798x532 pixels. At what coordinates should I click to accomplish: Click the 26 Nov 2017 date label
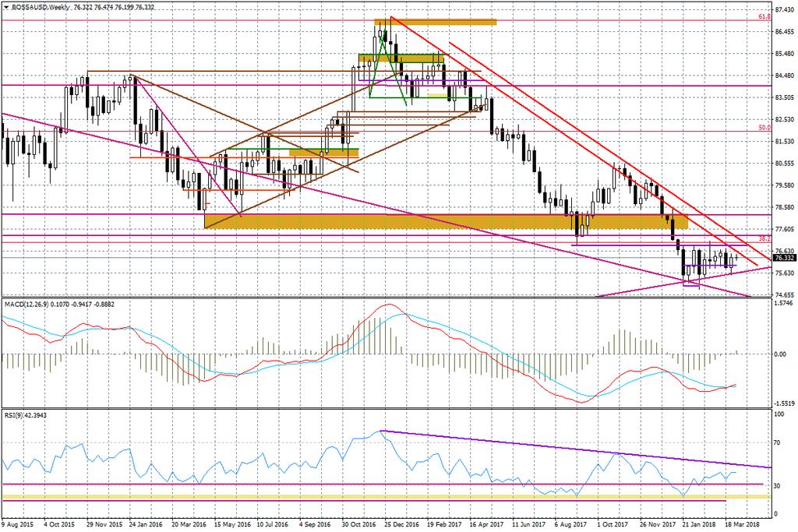coord(658,524)
